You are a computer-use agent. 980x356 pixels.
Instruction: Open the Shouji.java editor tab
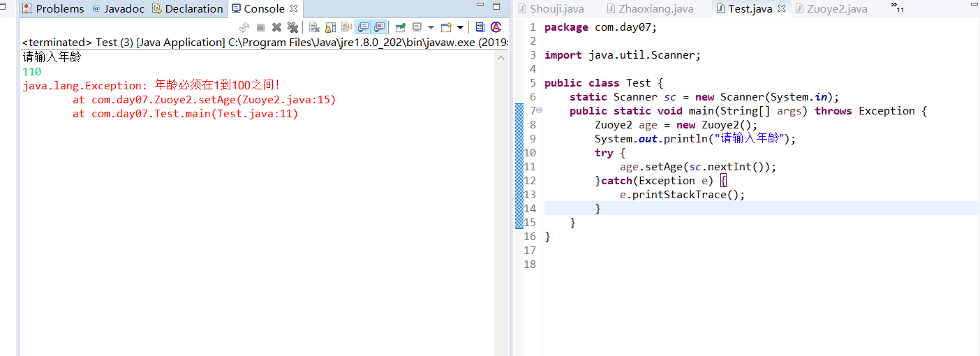coord(550,8)
